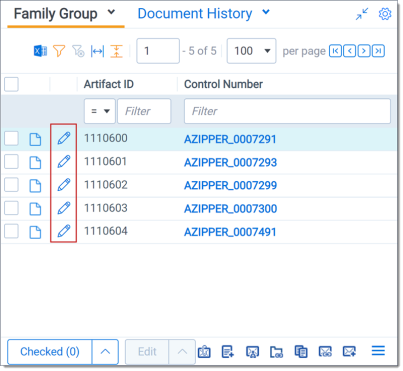Sort by the Control Number column header
The image size is (403, 371).
click(223, 84)
